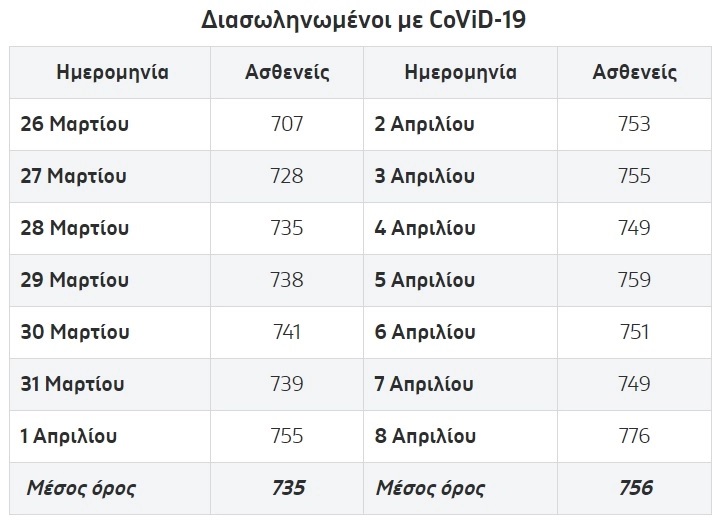Click the left Ημερομηνία column header

[x=112, y=72]
